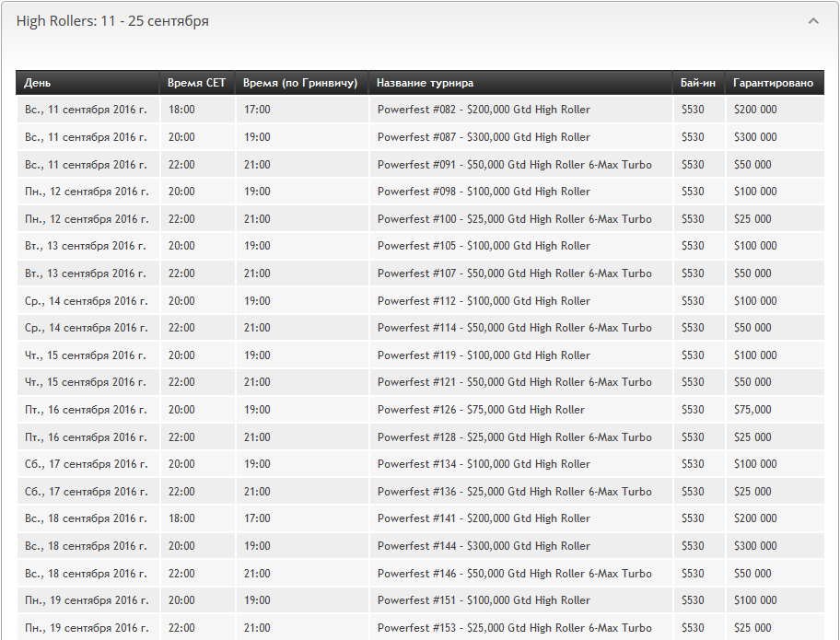The width and height of the screenshot is (840, 640).
Task: Collapse the High Rollers section chevron
Action: click(813, 21)
